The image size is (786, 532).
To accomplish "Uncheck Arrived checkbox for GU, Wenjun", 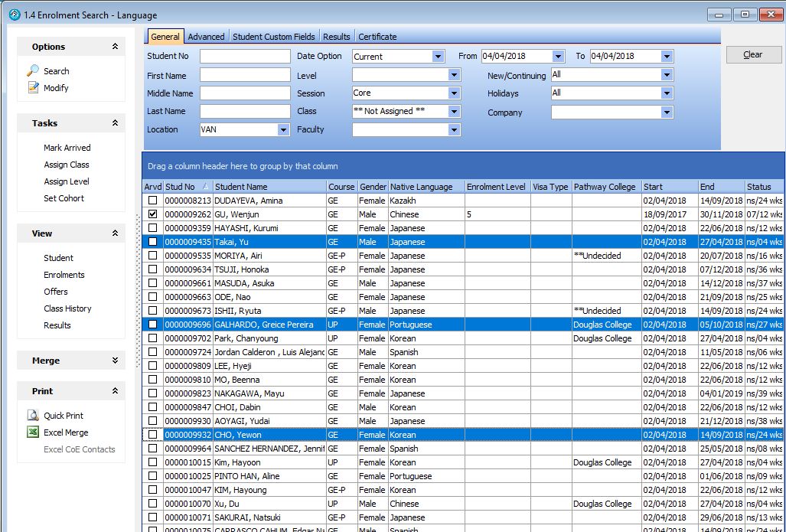I will click(x=153, y=214).
